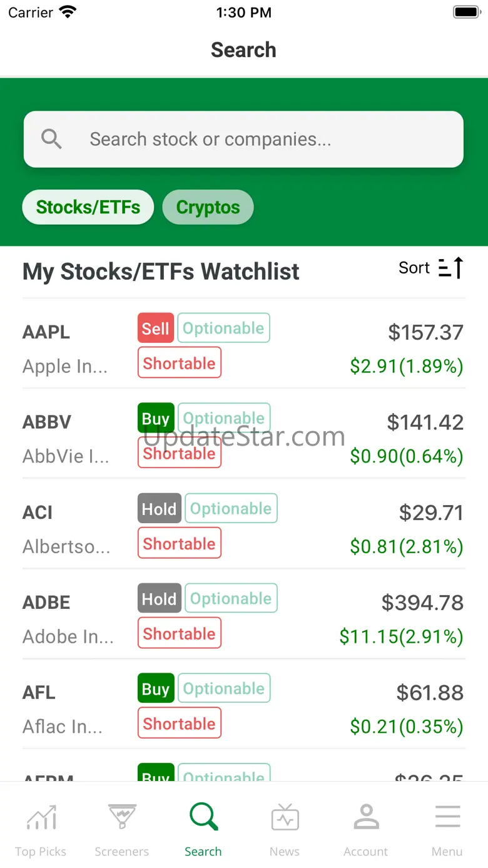Tap the Search magnifier tab icon
This screenshot has height=868, width=488.
click(203, 817)
